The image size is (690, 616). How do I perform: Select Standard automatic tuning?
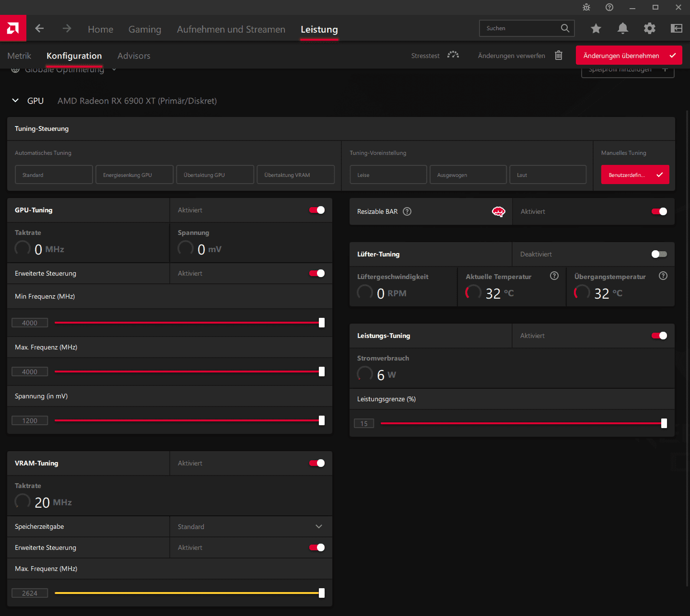coord(54,174)
